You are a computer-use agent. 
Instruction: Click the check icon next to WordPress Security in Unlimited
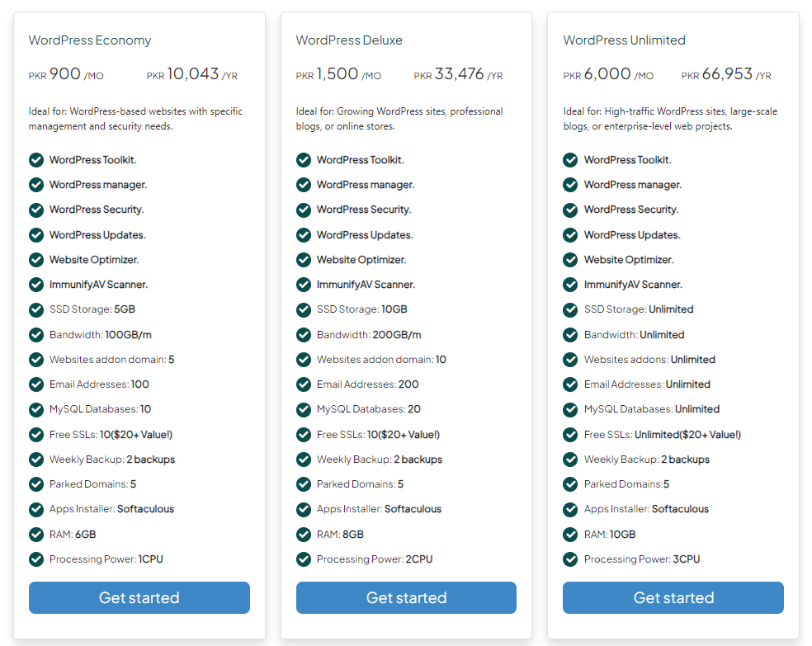pyautogui.click(x=570, y=210)
